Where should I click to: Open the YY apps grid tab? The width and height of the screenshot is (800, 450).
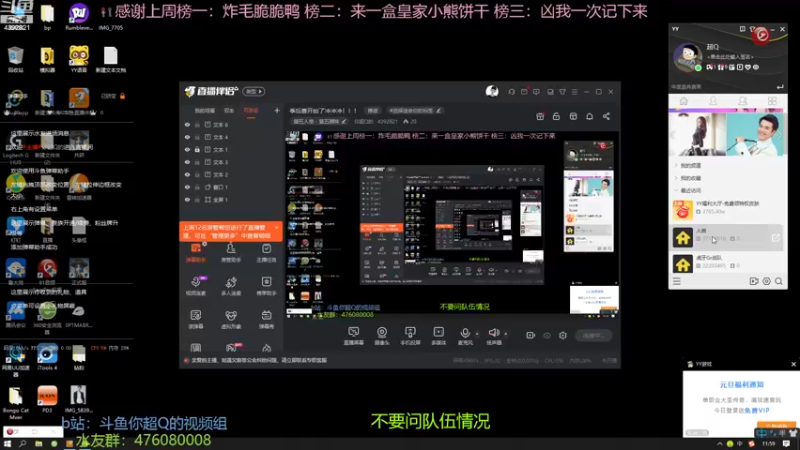[772, 101]
